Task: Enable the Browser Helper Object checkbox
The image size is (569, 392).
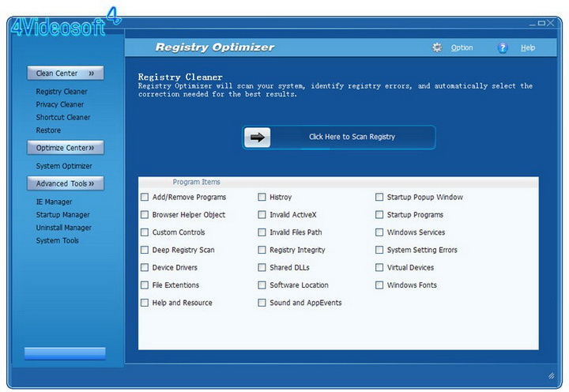Action: [x=145, y=214]
